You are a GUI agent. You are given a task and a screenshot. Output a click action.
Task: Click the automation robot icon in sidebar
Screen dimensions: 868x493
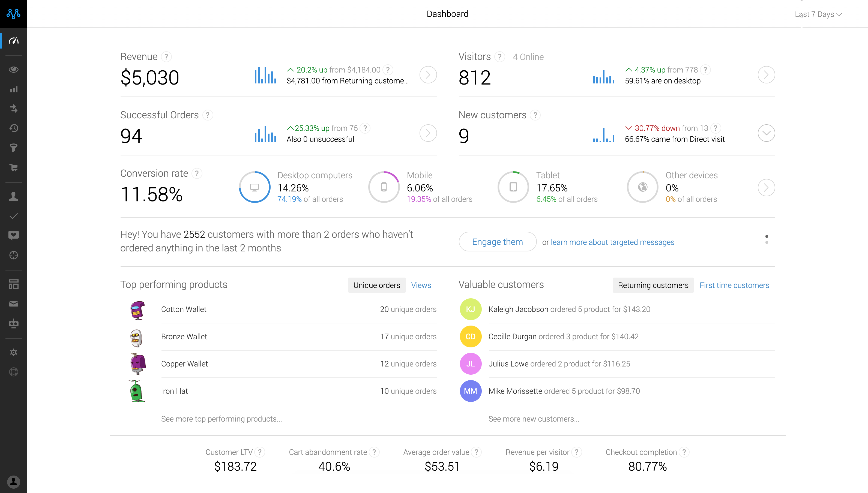[x=14, y=323]
